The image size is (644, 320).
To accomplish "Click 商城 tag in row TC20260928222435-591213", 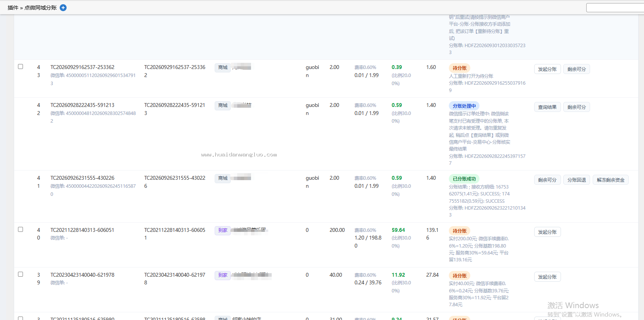I will tap(223, 106).
